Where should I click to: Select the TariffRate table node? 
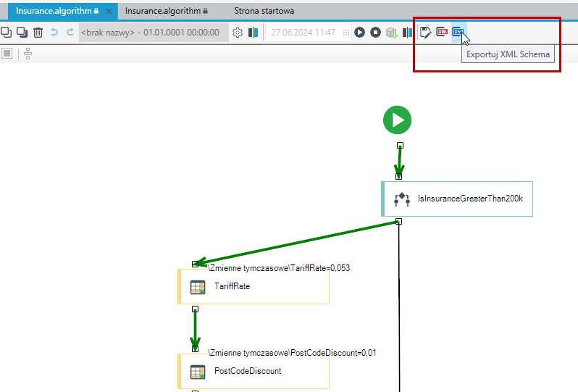click(x=254, y=286)
